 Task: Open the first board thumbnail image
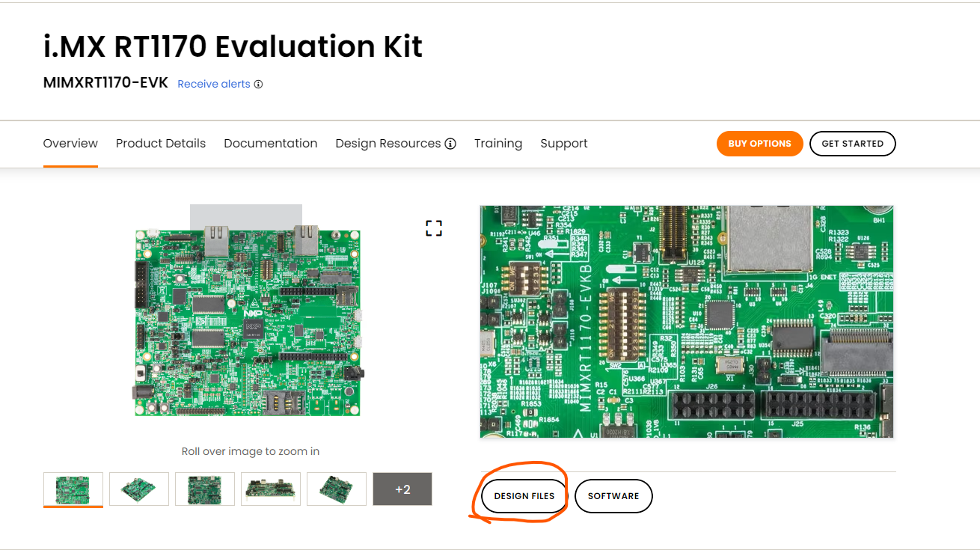[73, 489]
